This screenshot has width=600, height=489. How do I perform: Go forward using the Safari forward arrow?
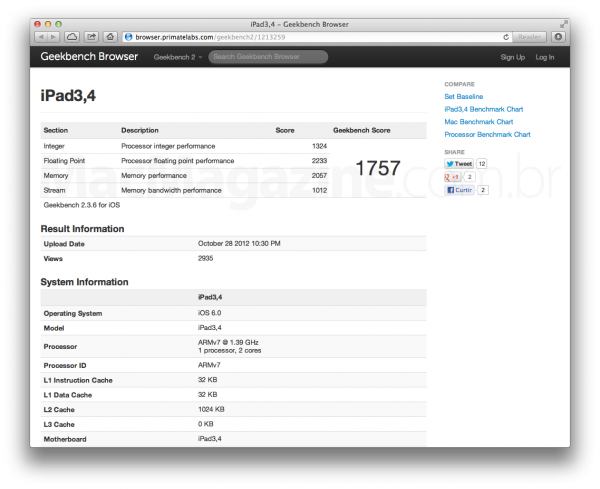(x=53, y=37)
